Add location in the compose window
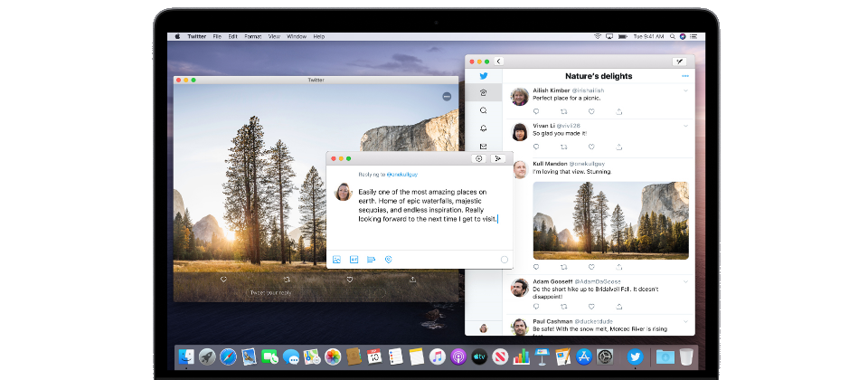Screen dimensions: 868x380 pyautogui.click(x=389, y=260)
